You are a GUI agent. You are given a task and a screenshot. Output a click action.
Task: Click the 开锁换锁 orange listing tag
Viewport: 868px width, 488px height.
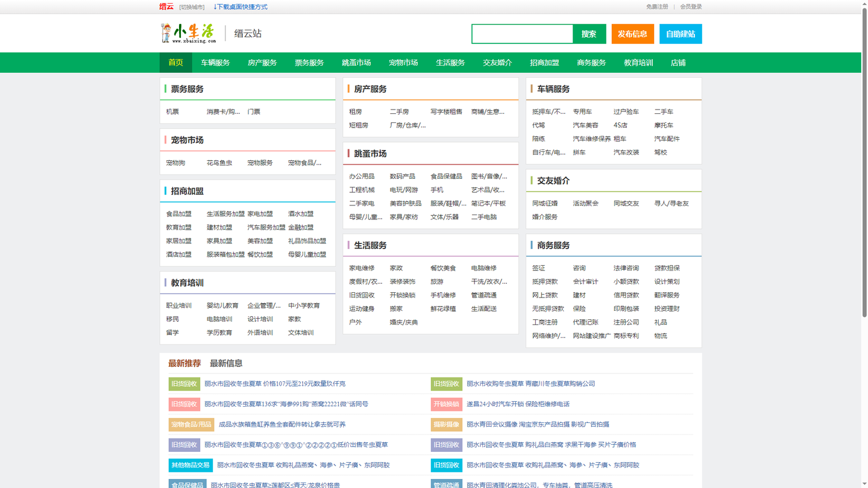[447, 404]
